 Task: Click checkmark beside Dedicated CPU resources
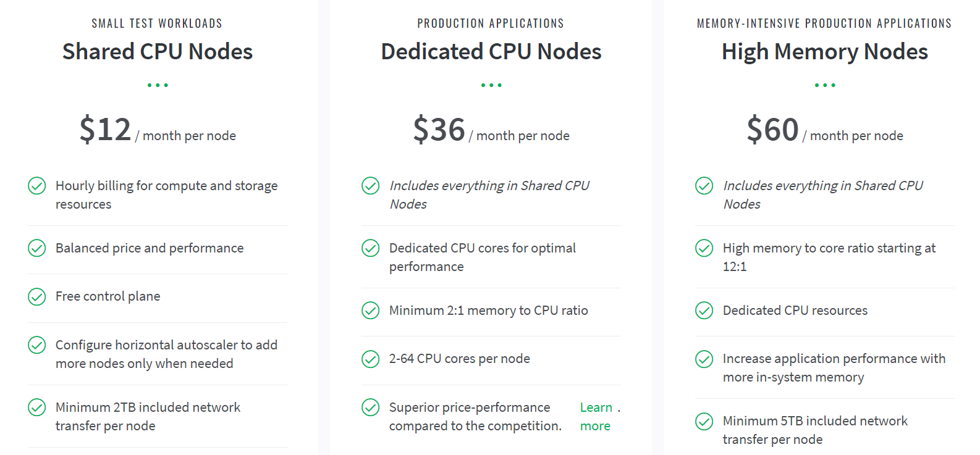(704, 310)
